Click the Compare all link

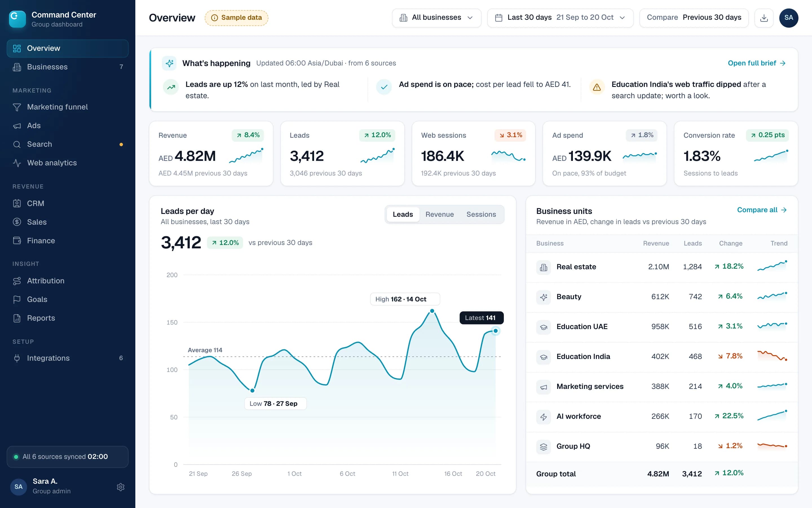tap(762, 210)
